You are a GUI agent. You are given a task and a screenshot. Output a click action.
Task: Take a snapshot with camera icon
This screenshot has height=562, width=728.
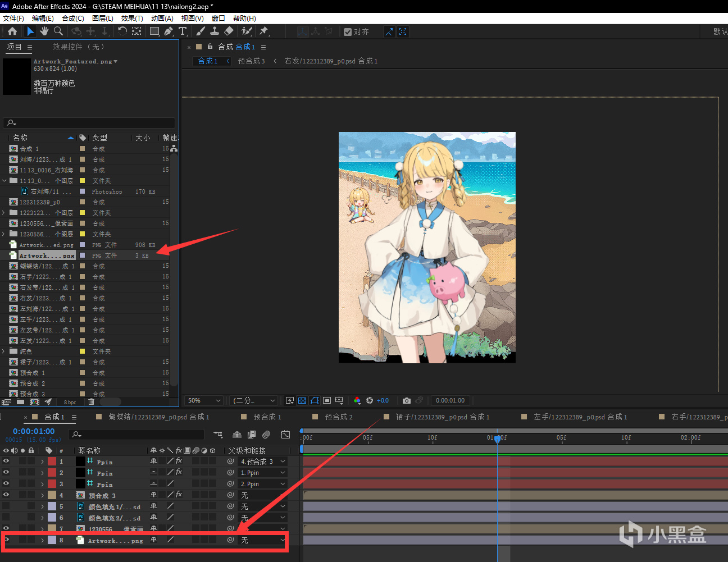click(x=407, y=400)
